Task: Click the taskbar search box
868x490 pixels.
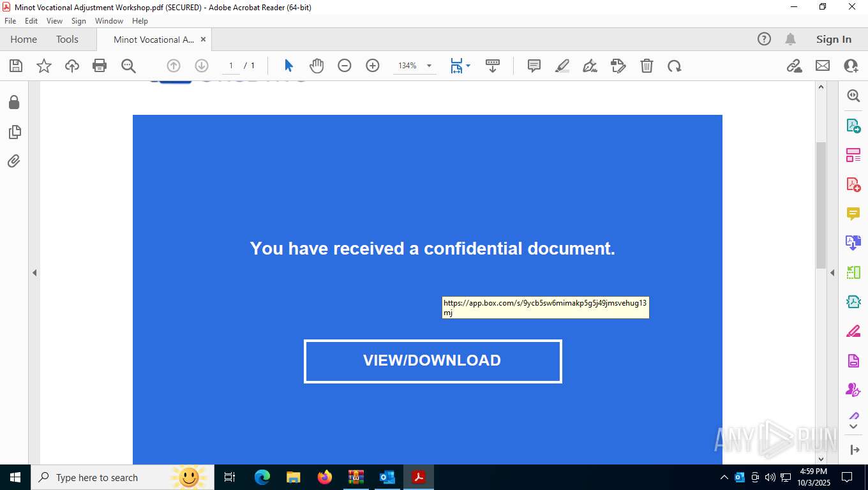Action: point(121,477)
